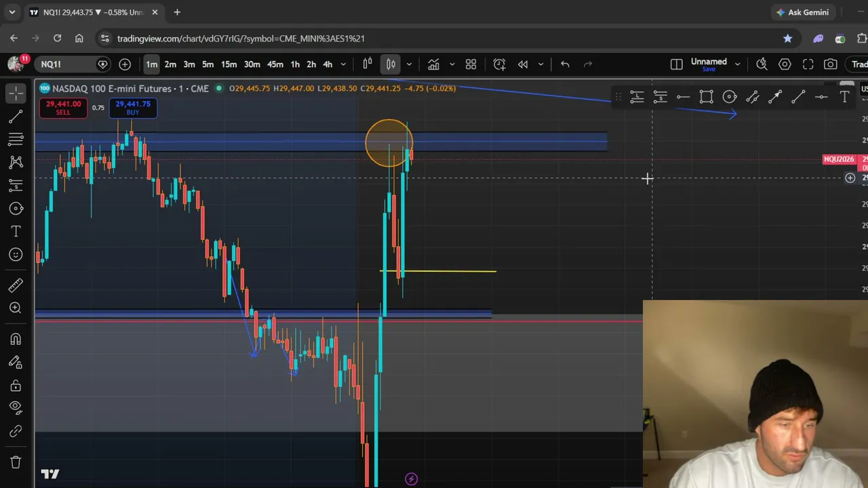
Task: Open the emoji icons tool
Action: coord(16,255)
